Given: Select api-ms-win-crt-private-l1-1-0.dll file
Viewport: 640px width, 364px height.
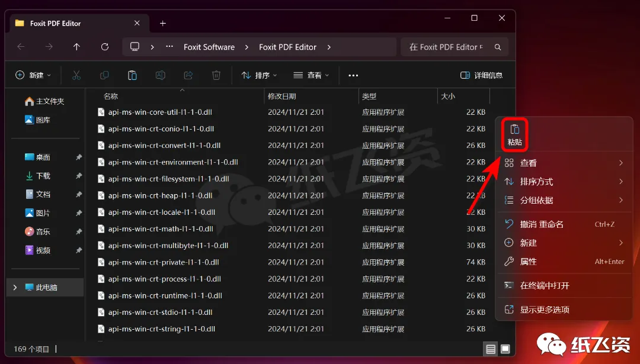Looking at the screenshot, I should (x=164, y=262).
